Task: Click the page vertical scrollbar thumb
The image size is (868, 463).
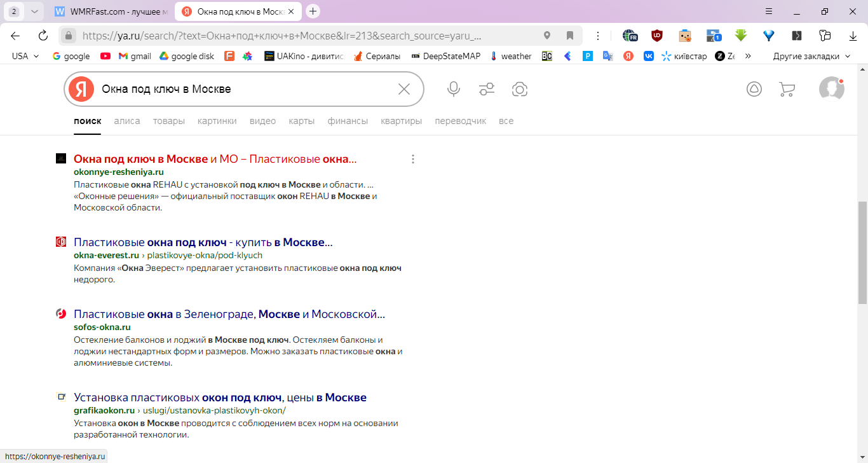Action: point(862,253)
